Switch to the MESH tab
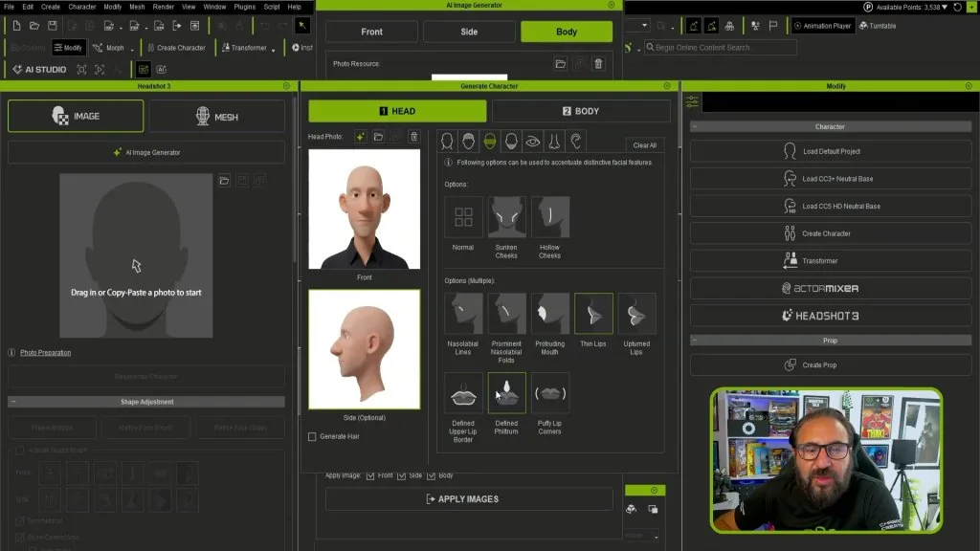This screenshot has height=551, width=980. (217, 117)
